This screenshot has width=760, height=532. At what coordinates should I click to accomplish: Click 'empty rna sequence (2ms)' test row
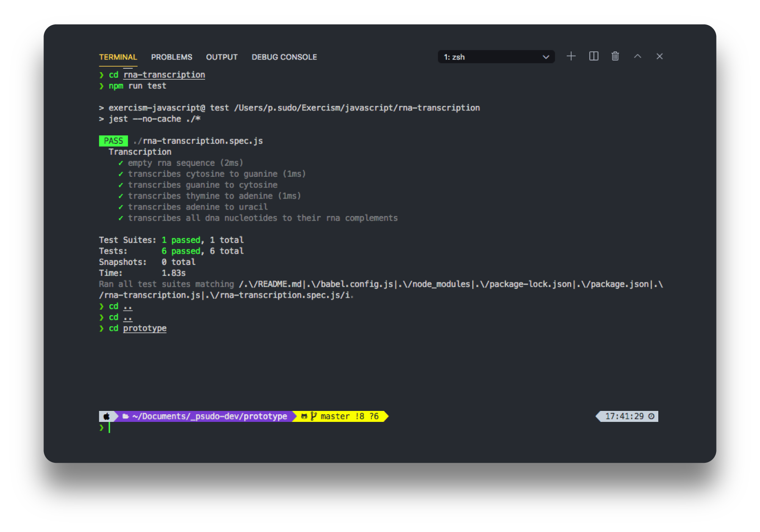180,163
